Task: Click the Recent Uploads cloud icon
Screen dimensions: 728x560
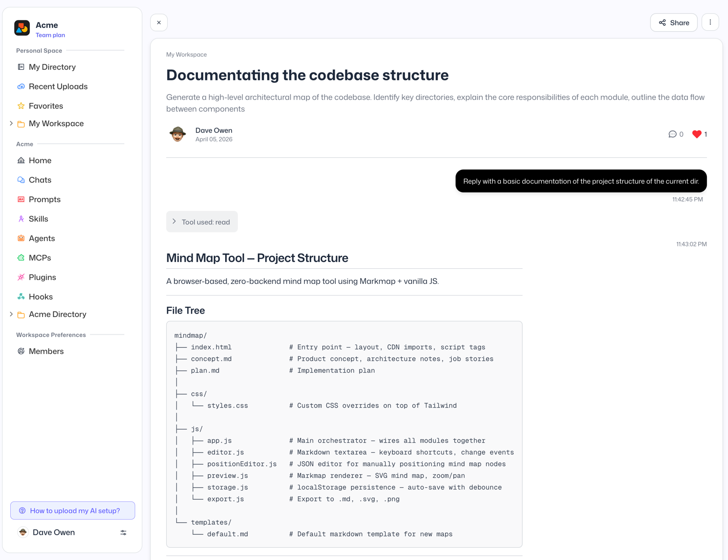Action: (21, 86)
